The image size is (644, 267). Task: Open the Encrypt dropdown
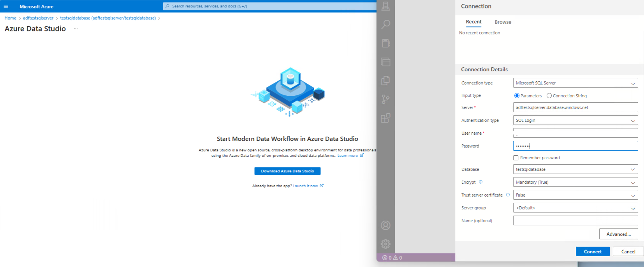tap(575, 182)
